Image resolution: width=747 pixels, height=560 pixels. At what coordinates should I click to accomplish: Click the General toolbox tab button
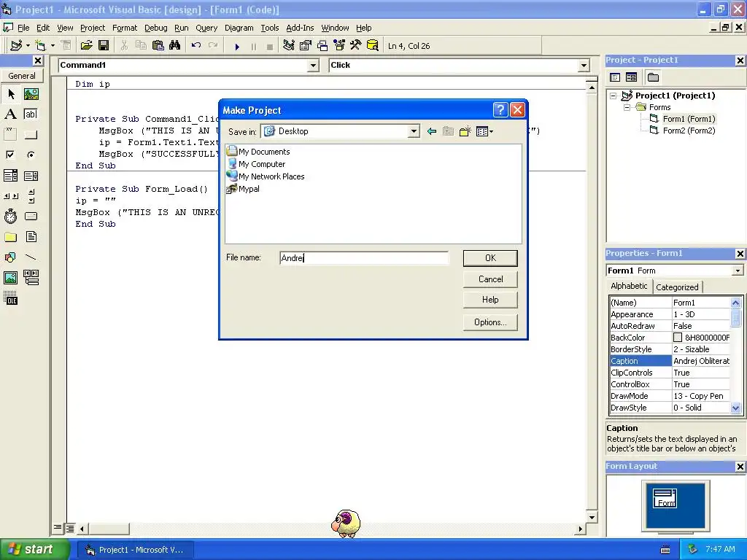click(x=21, y=76)
